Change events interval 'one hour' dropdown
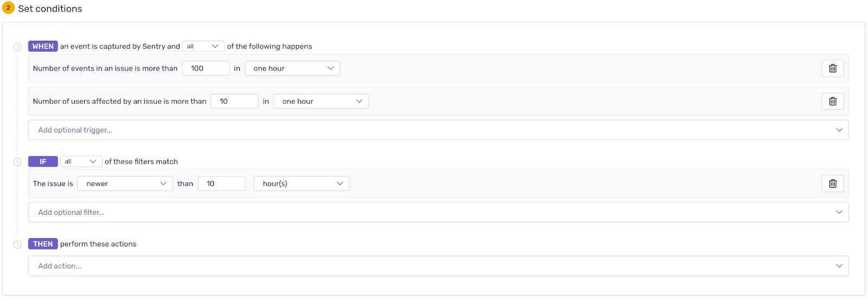The height and width of the screenshot is (300, 868). tap(292, 68)
